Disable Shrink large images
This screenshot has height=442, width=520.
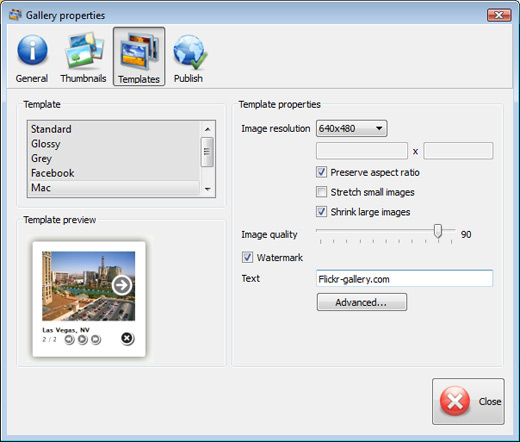point(321,212)
